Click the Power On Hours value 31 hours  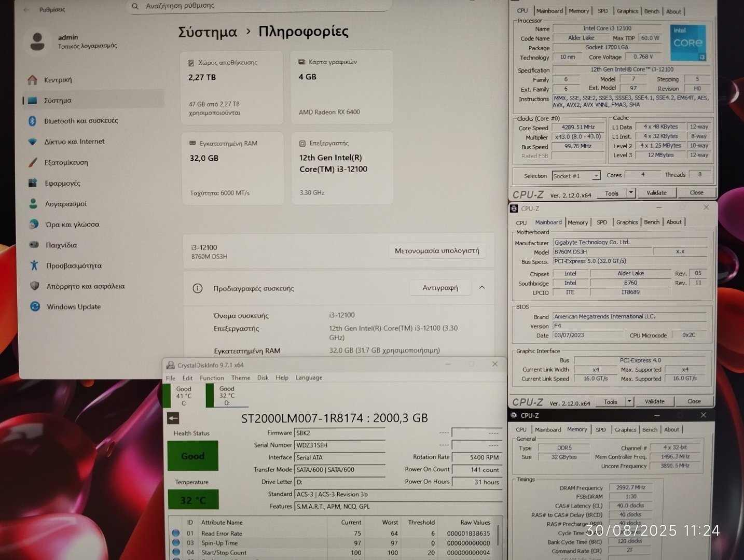[477, 482]
